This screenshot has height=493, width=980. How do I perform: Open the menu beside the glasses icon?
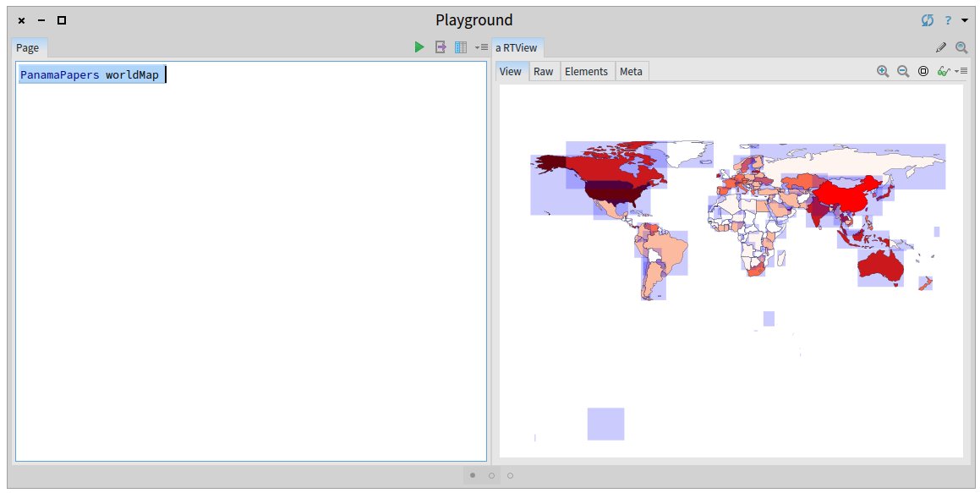(963, 71)
